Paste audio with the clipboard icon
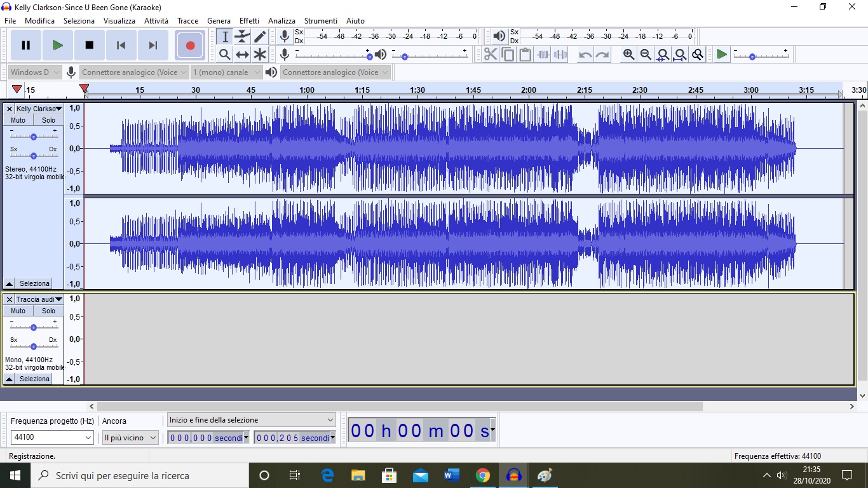Screen dimensions: 868x488 [x=525, y=55]
